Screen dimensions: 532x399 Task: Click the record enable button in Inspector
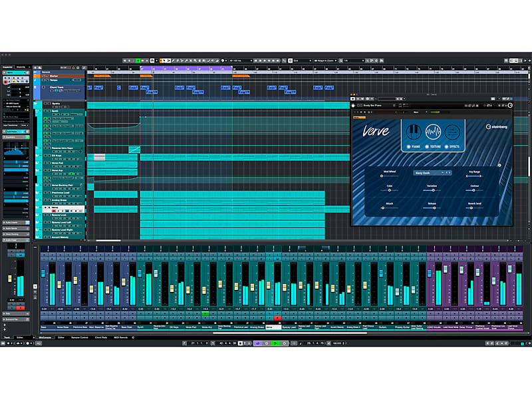[x=5, y=82]
